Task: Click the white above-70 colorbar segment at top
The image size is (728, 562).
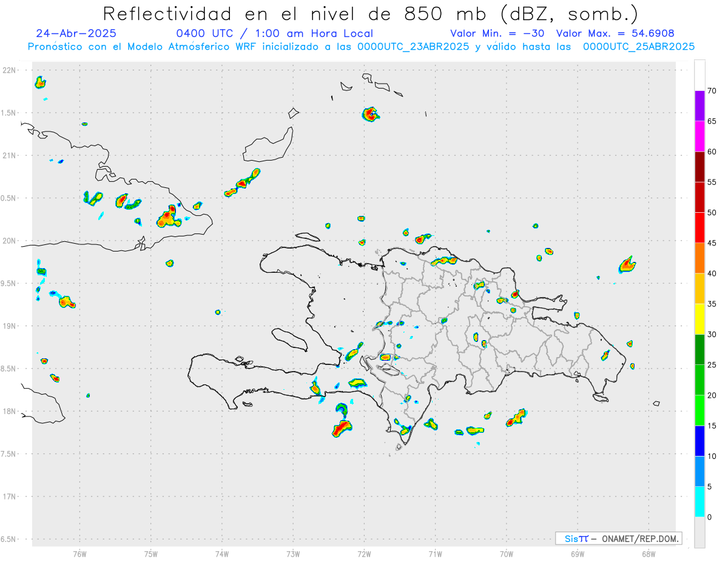Action: coord(699,76)
